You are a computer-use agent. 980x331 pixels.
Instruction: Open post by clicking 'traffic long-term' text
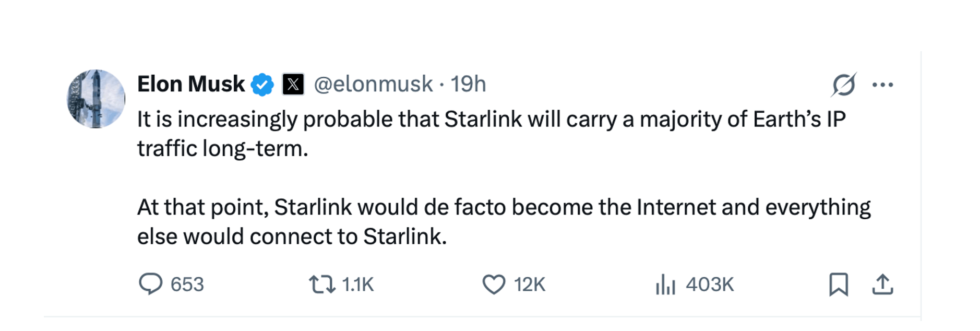pos(223,149)
